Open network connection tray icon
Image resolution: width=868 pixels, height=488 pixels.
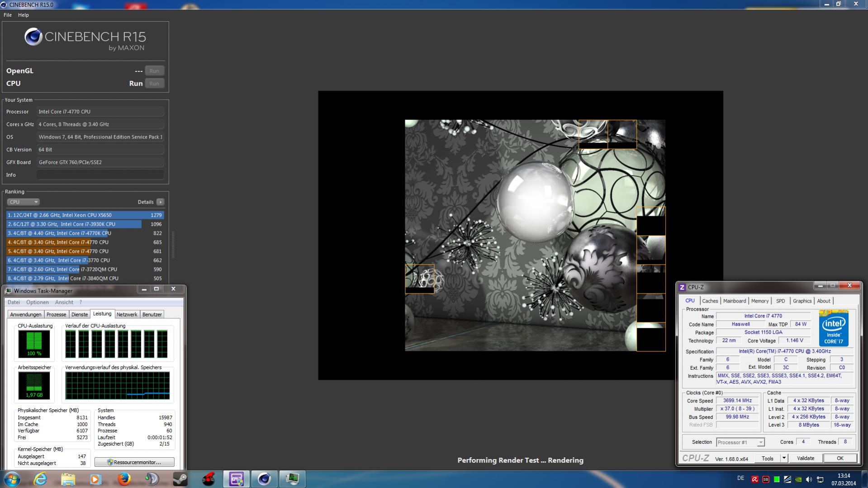pyautogui.click(x=820, y=479)
